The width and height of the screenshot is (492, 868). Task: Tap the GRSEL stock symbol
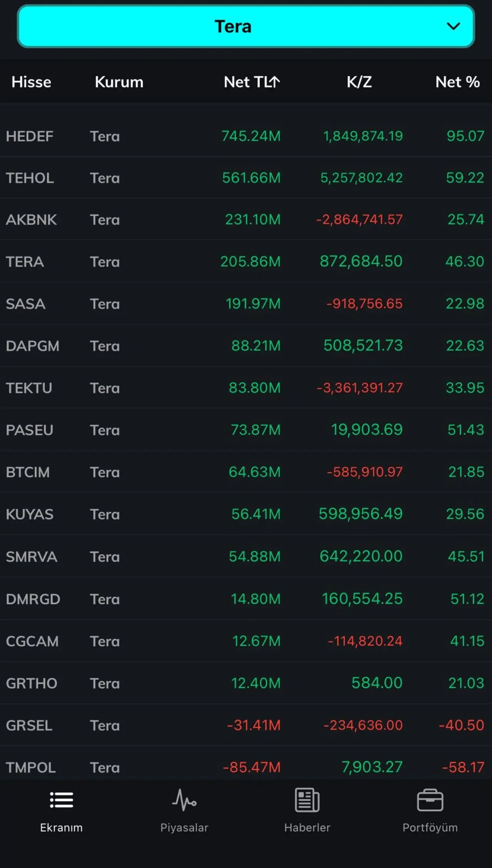pos(29,725)
